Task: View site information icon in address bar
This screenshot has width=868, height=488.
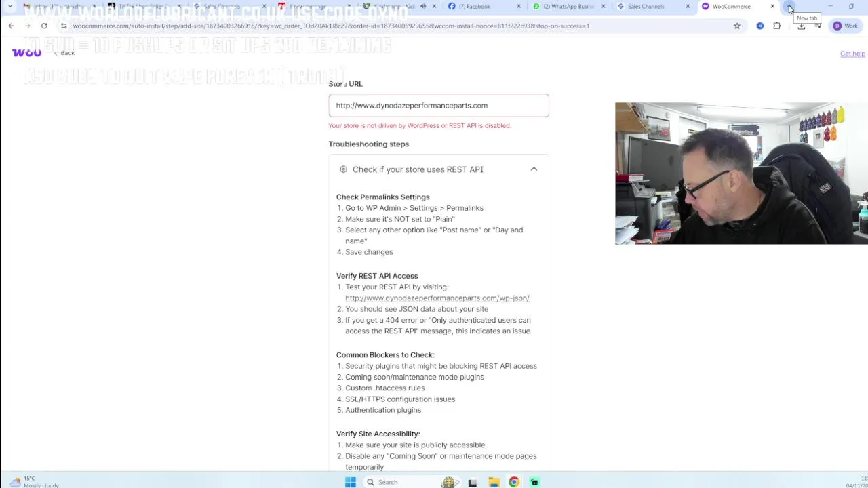Action: point(63,26)
